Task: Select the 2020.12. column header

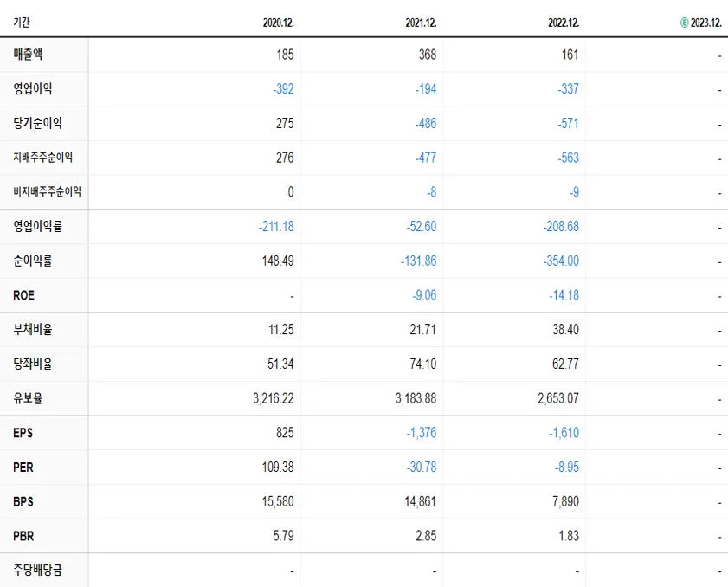Action: (279, 23)
